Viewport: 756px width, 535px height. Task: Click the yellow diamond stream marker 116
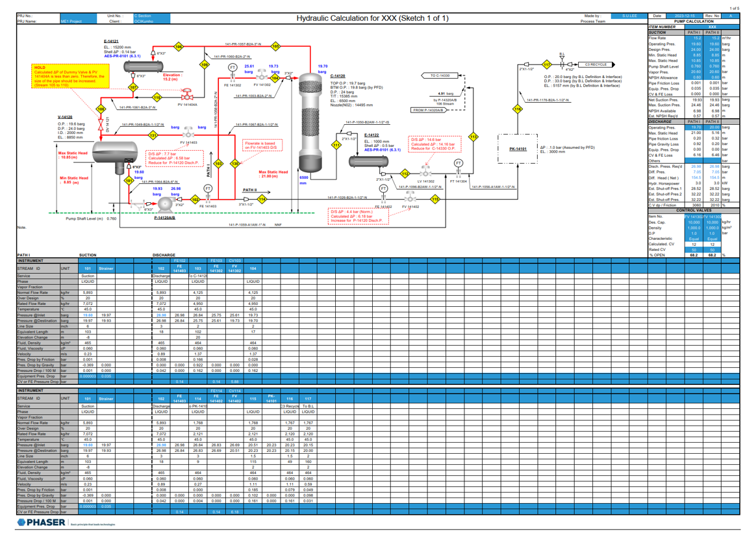pyautogui.click(x=518, y=109)
